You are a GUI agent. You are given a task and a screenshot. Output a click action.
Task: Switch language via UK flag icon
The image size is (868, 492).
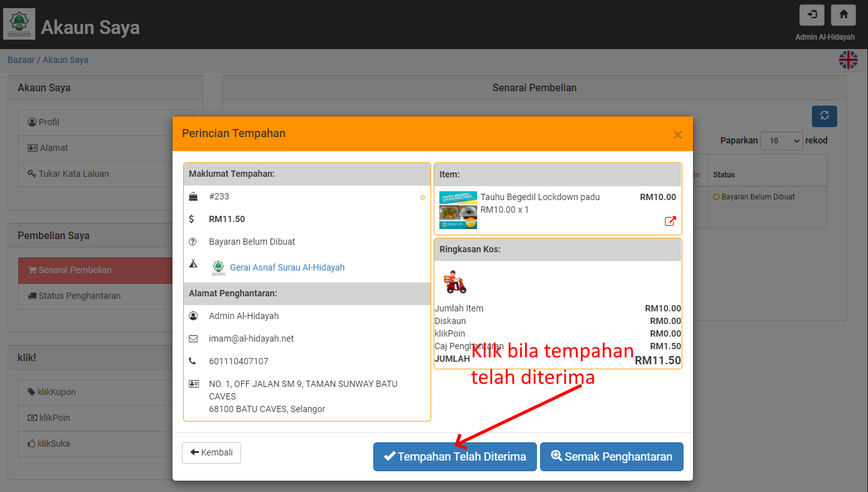tap(848, 60)
